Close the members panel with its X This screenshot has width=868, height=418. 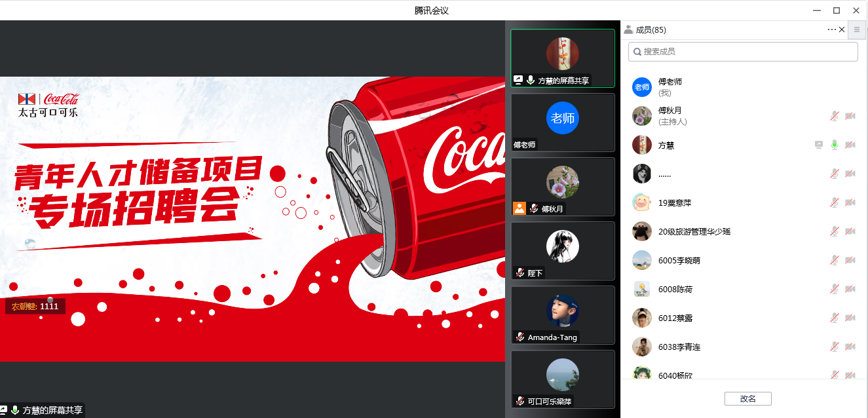(x=842, y=29)
